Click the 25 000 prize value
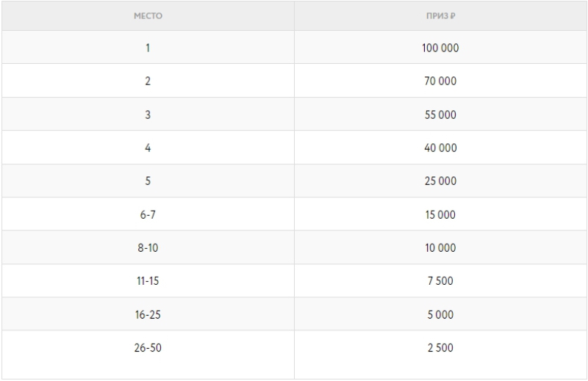 pos(440,181)
